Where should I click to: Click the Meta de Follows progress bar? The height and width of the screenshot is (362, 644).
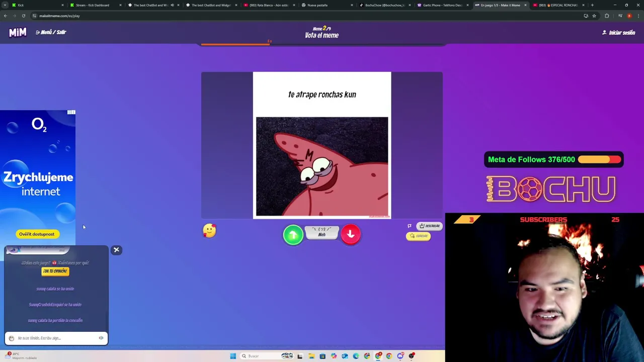tap(599, 159)
